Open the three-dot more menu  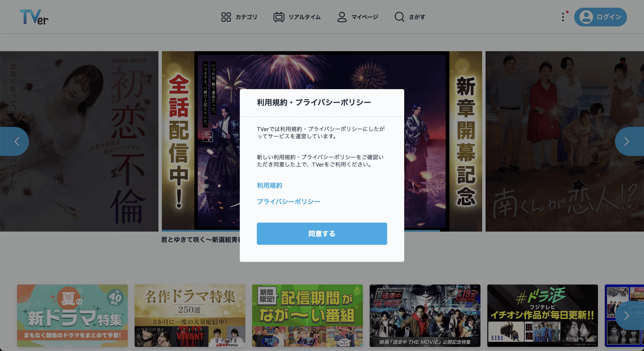pos(563,17)
